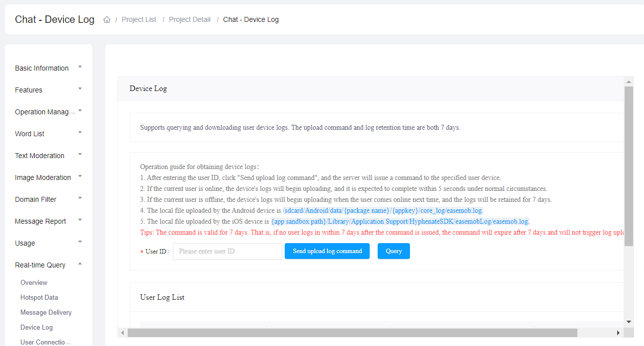
Task: Click the horizontal scrollbar right arrow
Action: pyautogui.click(x=619, y=333)
